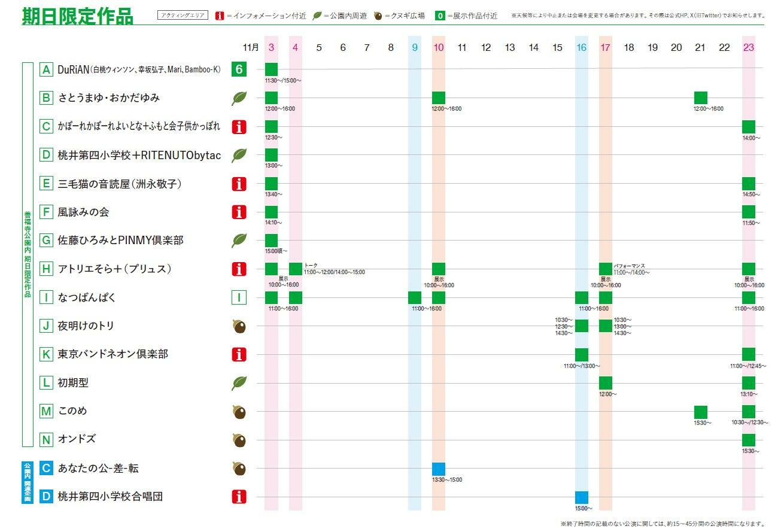
Task: Click leaf icon beside さとうまゆ・おかだゆみ
Action: [x=239, y=98]
